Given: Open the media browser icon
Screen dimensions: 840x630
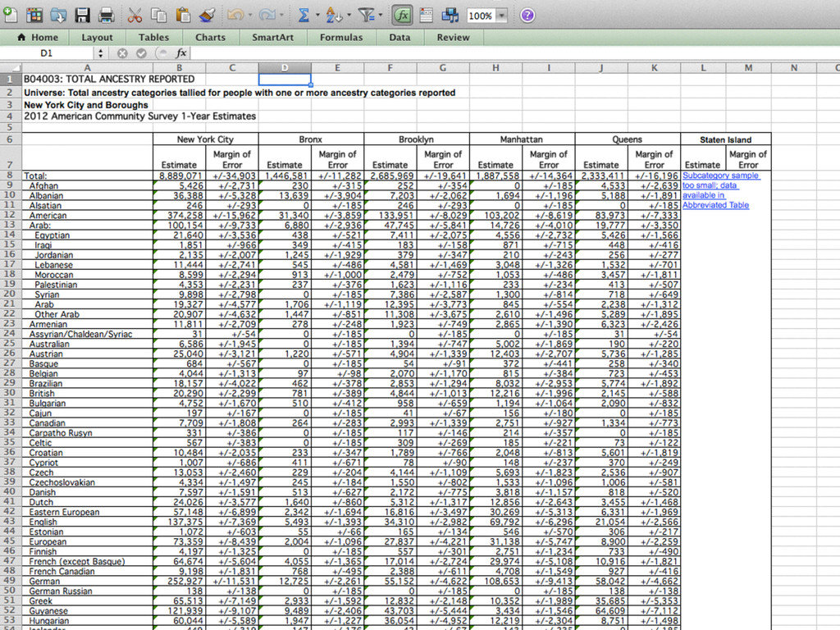Looking at the screenshot, I should point(450,15).
